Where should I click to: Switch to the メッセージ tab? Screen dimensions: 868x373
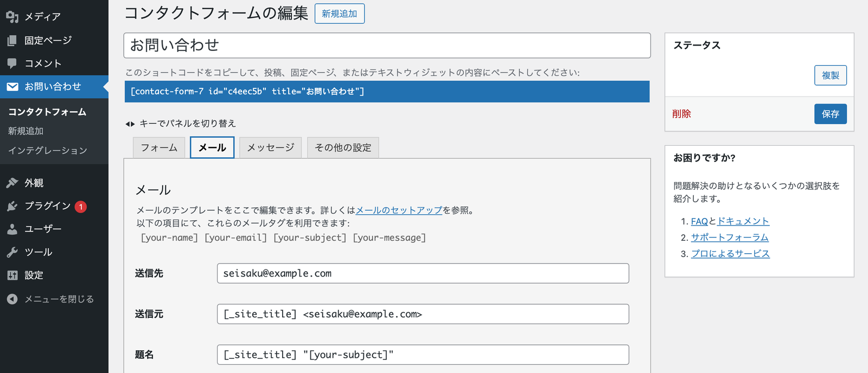click(271, 147)
